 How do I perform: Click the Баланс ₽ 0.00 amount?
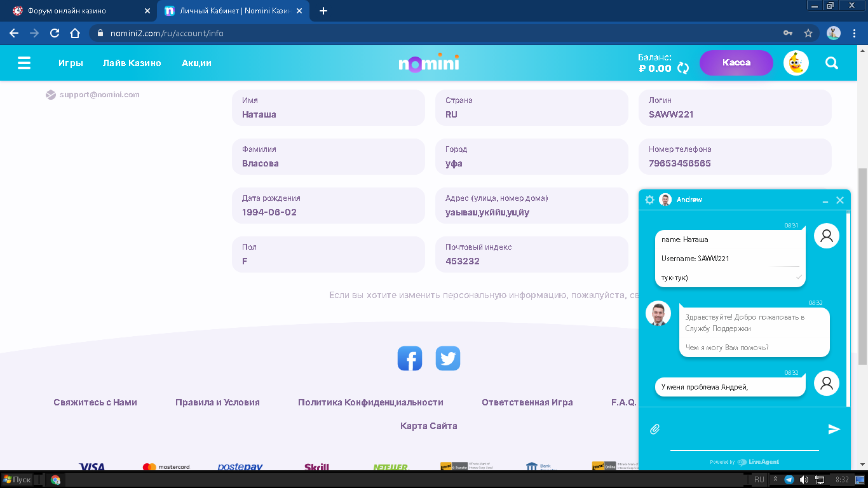click(655, 69)
